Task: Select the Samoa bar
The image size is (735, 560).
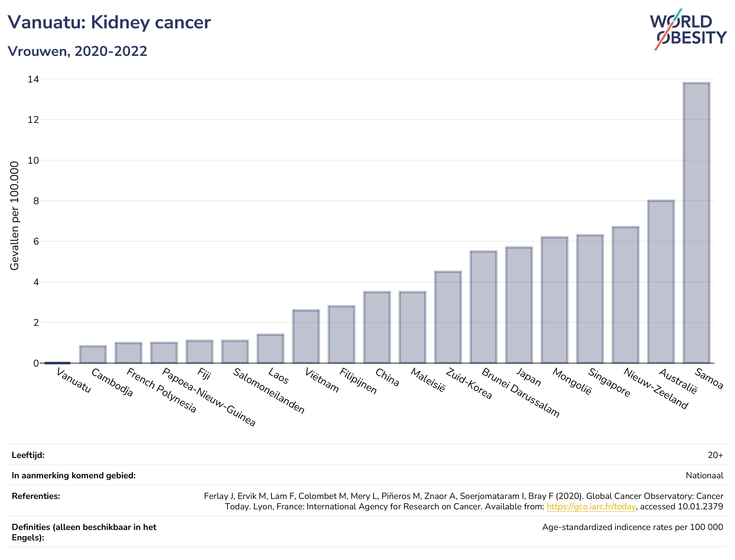Action: [697, 223]
